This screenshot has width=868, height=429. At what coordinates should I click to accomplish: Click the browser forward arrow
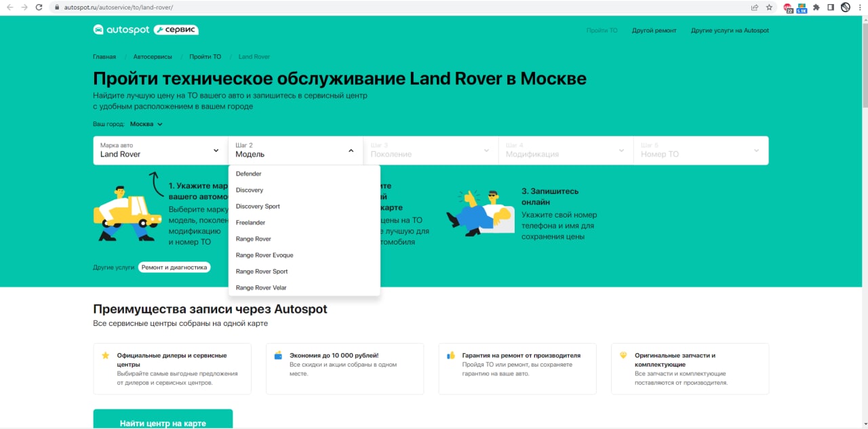tap(24, 7)
